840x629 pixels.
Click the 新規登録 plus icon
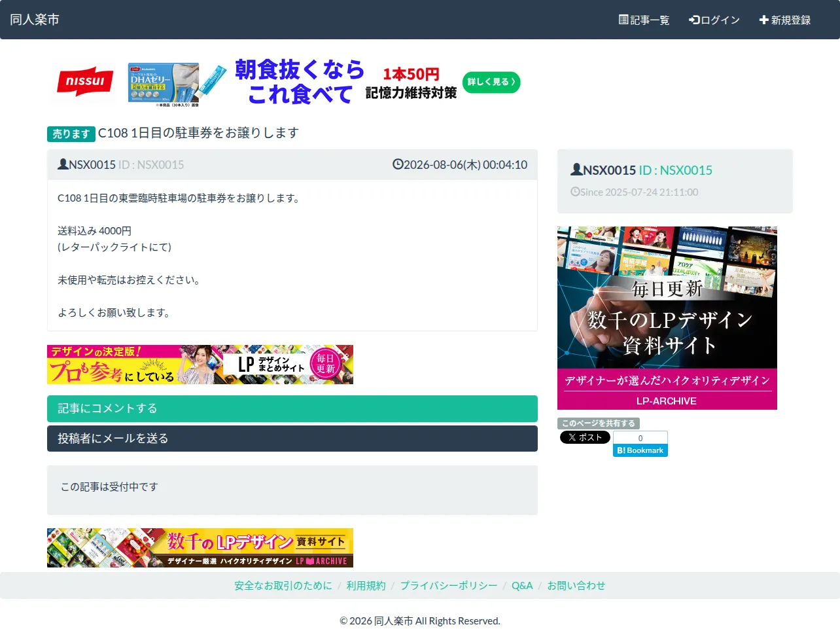pos(763,20)
